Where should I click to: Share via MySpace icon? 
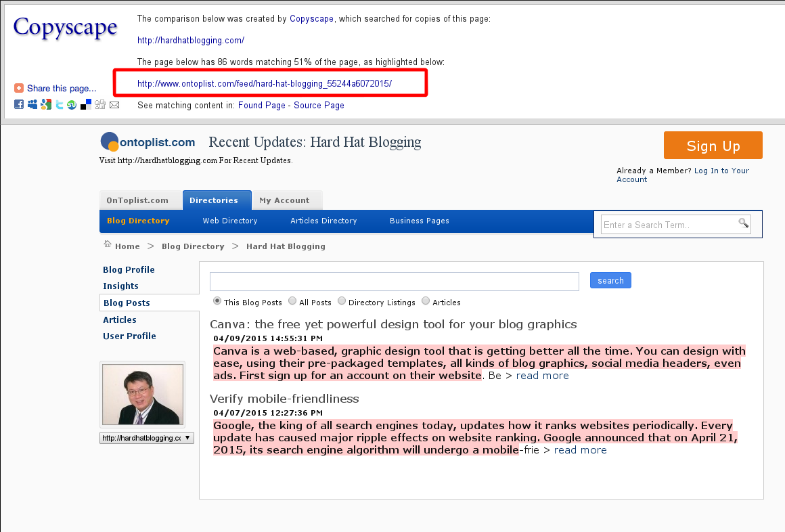coord(32,104)
